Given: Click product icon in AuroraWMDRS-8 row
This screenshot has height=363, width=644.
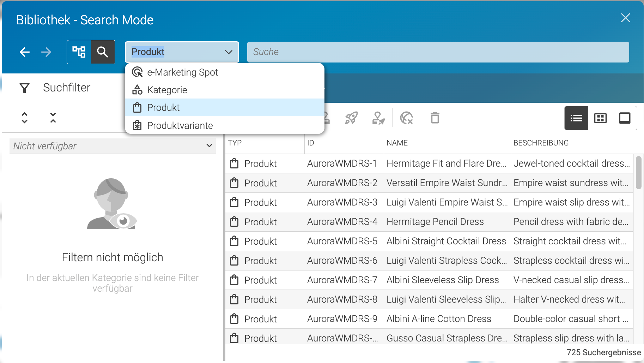Looking at the screenshot, I should pyautogui.click(x=234, y=299).
